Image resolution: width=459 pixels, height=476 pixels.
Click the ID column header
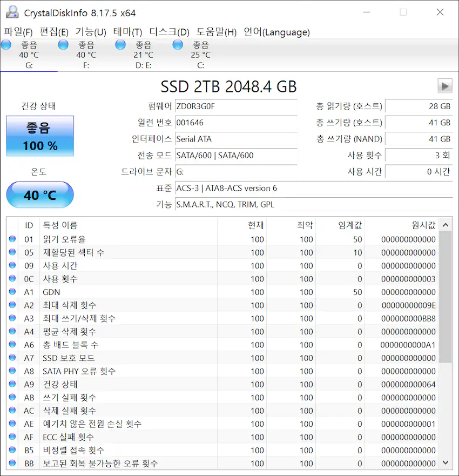(x=29, y=225)
